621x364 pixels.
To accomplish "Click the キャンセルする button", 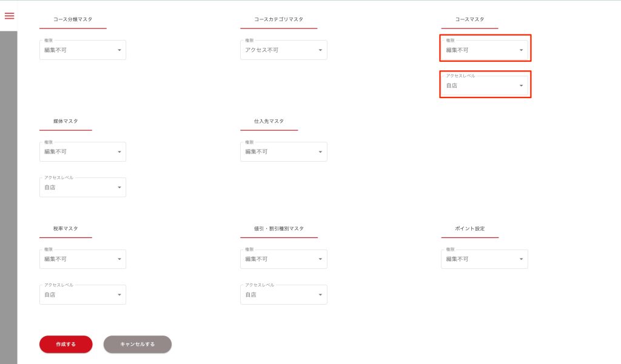I will pos(137,344).
